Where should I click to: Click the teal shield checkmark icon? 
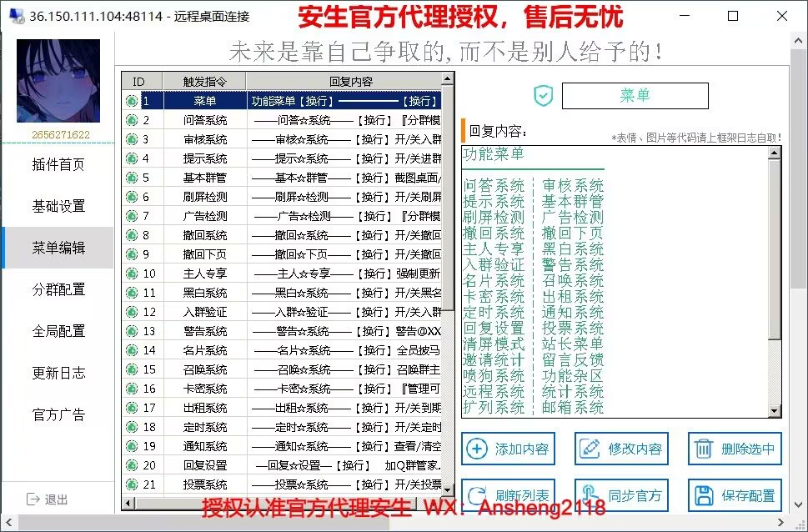click(543, 96)
